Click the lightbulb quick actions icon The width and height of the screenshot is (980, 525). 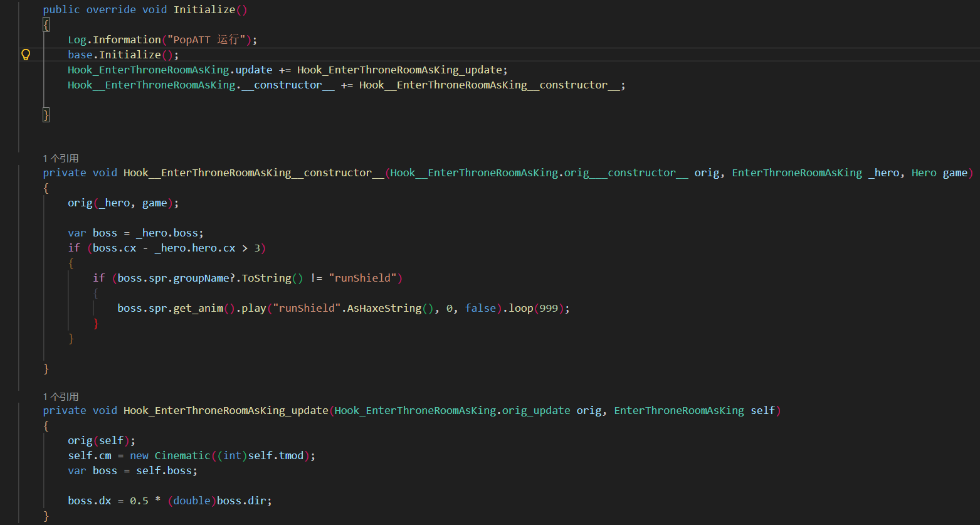(x=26, y=55)
